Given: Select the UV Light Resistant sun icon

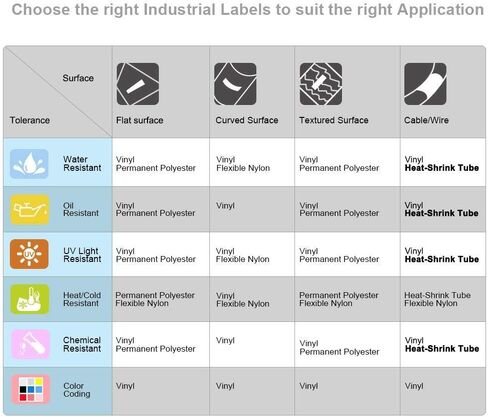Looking at the screenshot, I should pyautogui.click(x=29, y=254).
